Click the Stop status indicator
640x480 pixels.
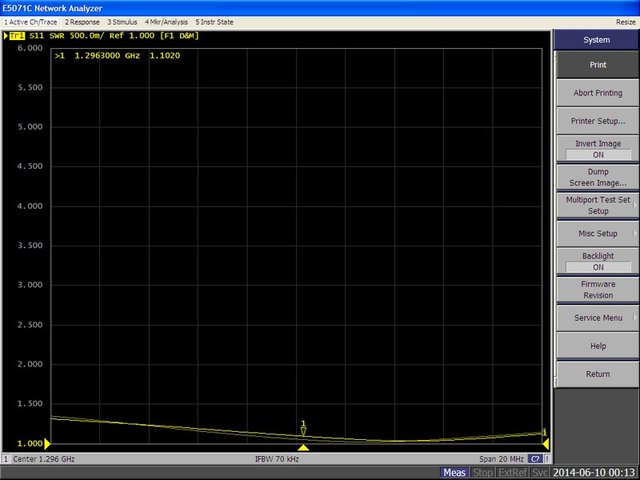point(482,472)
